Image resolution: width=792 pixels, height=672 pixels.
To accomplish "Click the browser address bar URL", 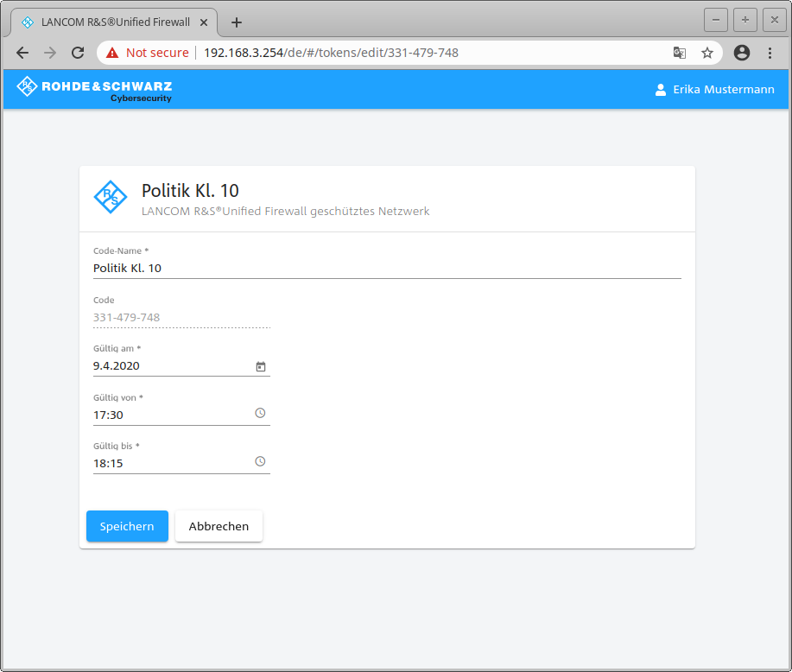I will [331, 53].
